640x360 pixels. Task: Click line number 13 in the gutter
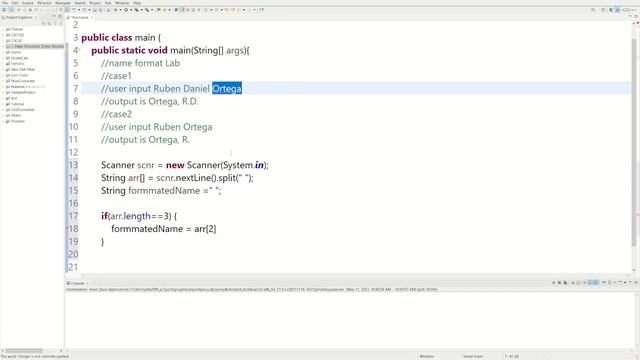coord(73,165)
